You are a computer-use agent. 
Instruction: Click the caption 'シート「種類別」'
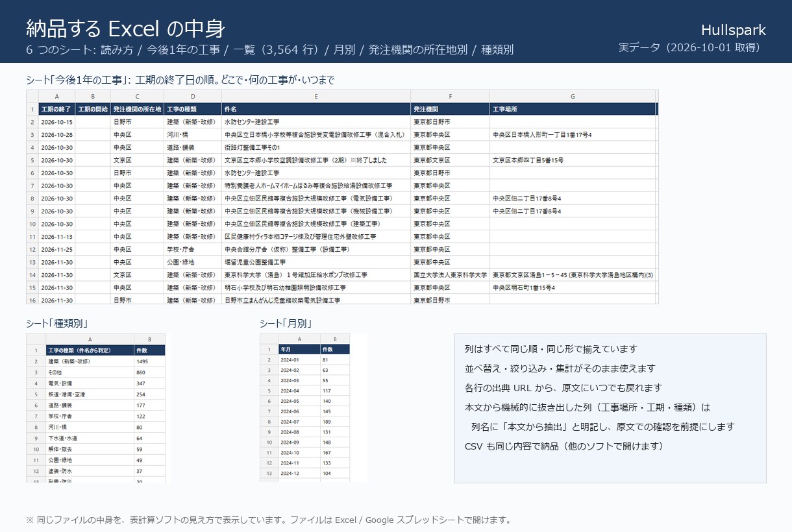[x=57, y=323]
